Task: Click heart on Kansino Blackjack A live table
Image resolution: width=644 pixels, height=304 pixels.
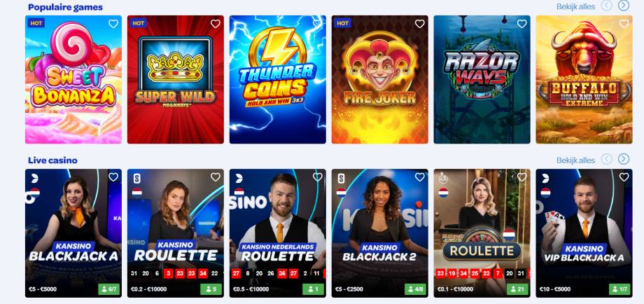Action: [x=113, y=177]
